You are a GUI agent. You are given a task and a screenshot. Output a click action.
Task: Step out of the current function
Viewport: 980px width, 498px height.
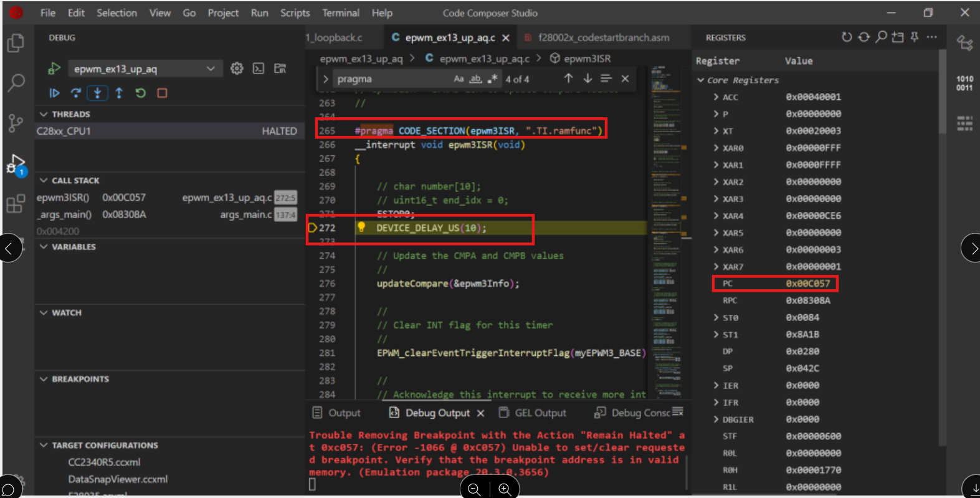pos(119,93)
